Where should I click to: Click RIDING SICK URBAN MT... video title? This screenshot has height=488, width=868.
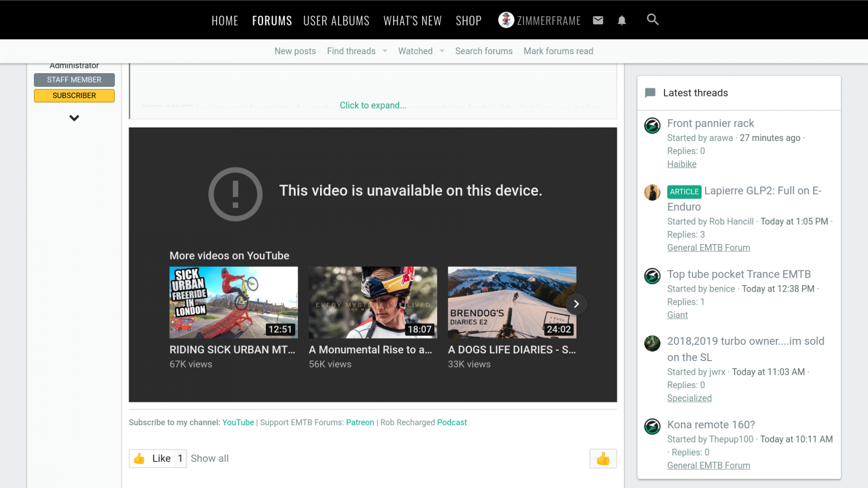[232, 350]
